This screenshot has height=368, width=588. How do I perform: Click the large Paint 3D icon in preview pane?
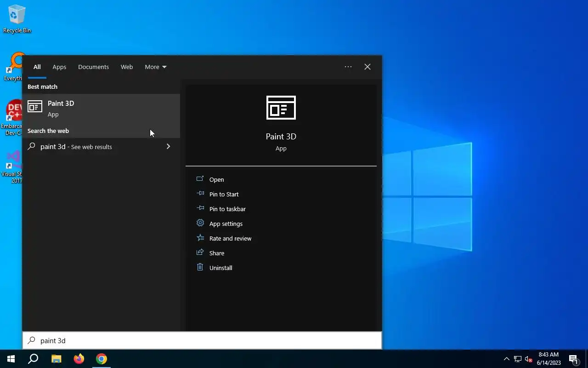(x=281, y=108)
